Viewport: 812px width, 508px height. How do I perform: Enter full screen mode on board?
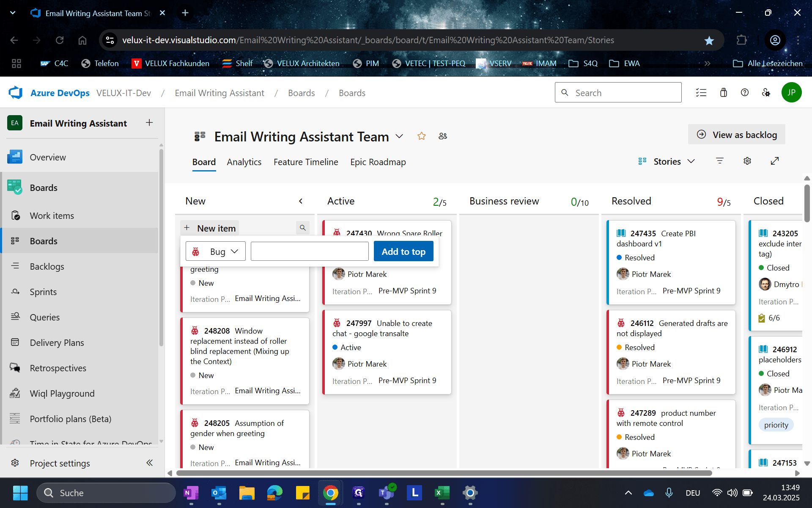click(x=775, y=161)
